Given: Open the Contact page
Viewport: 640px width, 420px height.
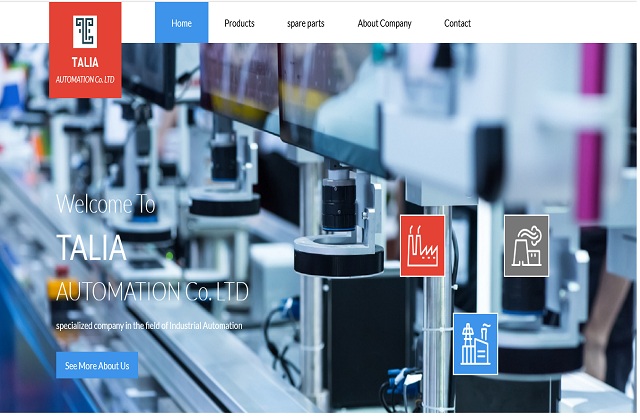Looking at the screenshot, I should tap(457, 23).
